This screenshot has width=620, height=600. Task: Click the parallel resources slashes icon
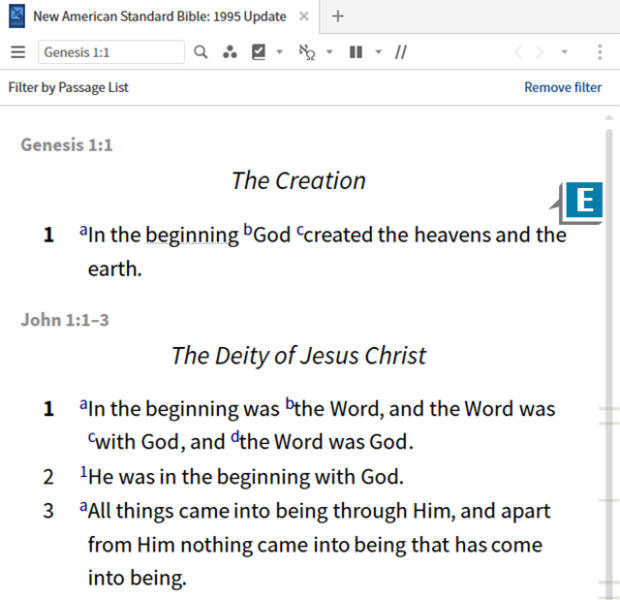pos(400,52)
